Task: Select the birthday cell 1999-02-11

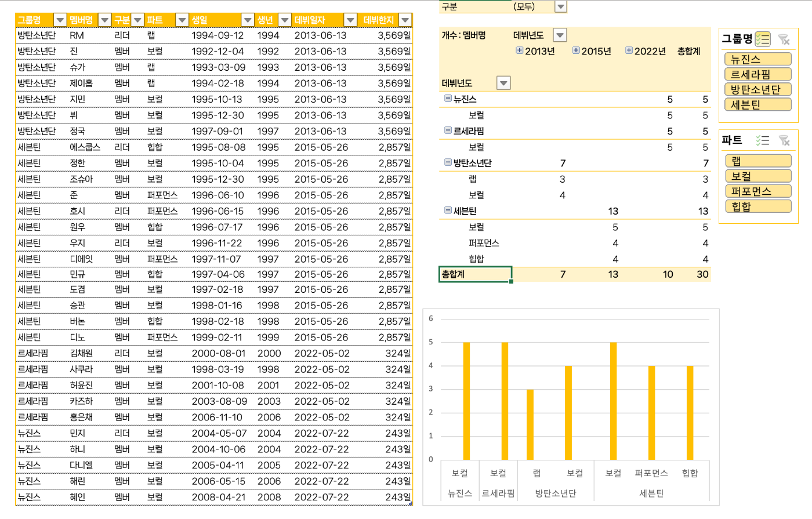Action: [x=217, y=337]
